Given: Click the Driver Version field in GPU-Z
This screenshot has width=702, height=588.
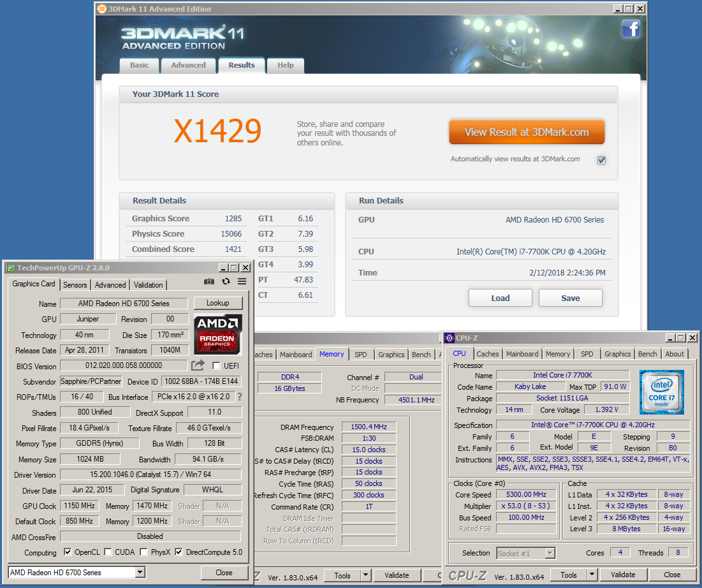Looking at the screenshot, I should [150, 474].
